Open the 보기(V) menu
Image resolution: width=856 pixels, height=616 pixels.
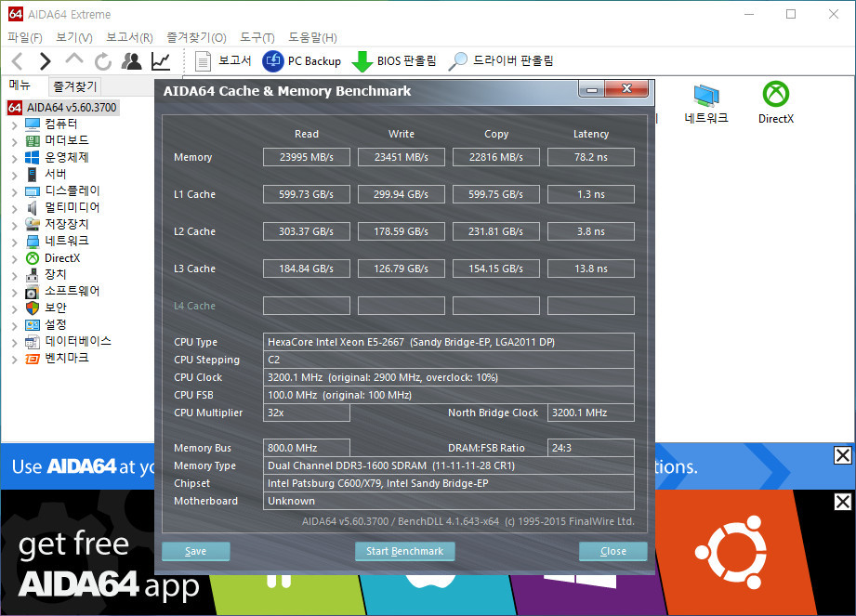74,38
